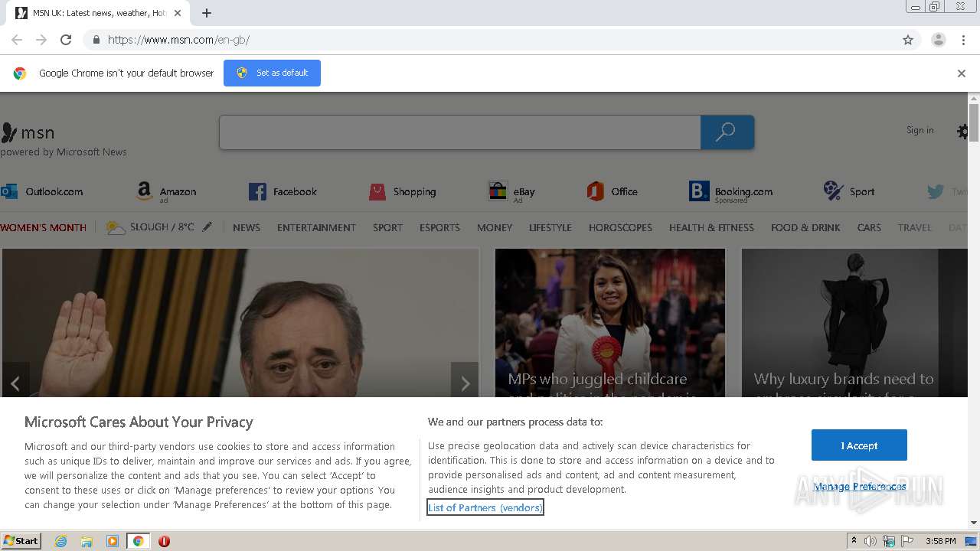
Task: Bookmark this page with the star icon
Action: point(908,40)
